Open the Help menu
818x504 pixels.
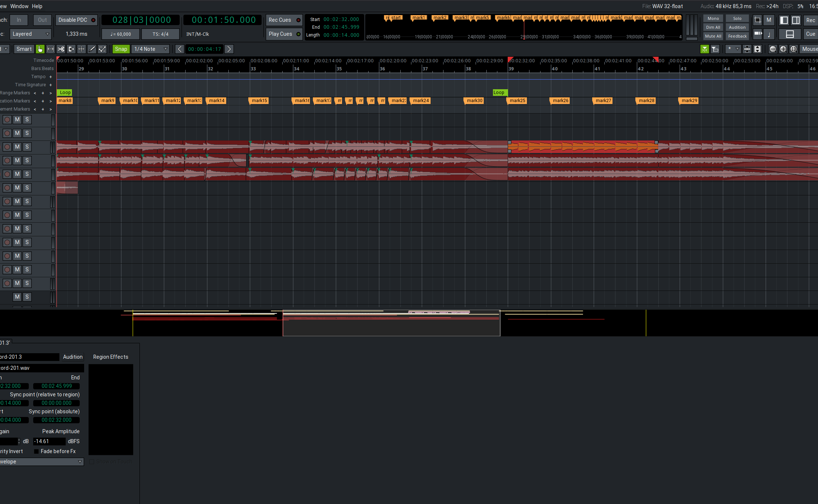click(x=37, y=6)
